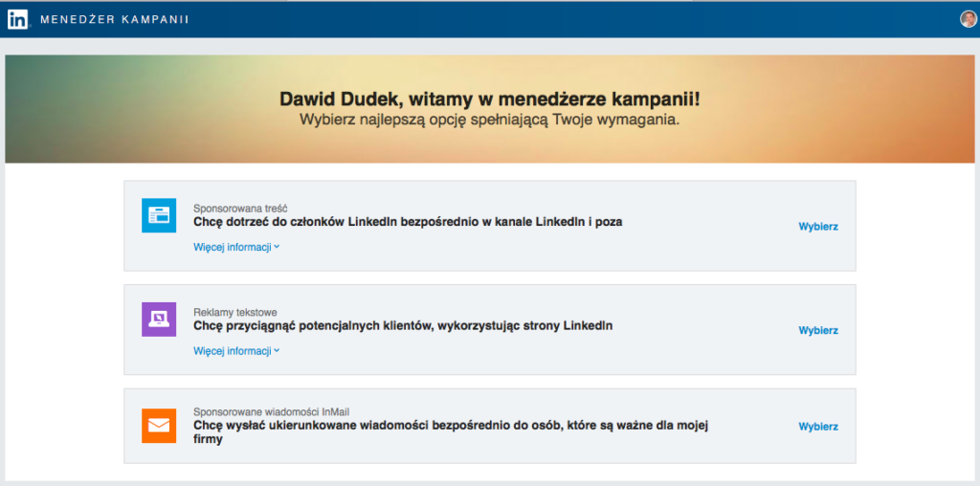Click the Menedżer Kampanii header title
Image resolution: width=980 pixels, height=486 pixels.
click(114, 19)
